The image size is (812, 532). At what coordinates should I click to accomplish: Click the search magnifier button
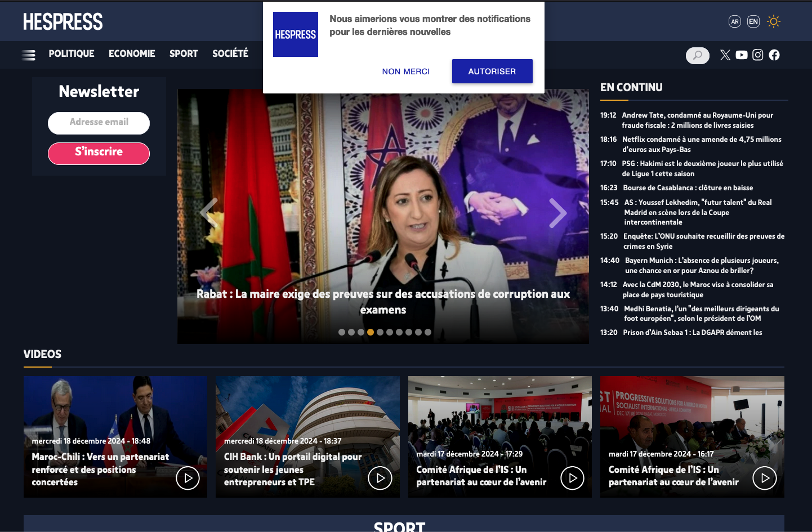(697, 55)
